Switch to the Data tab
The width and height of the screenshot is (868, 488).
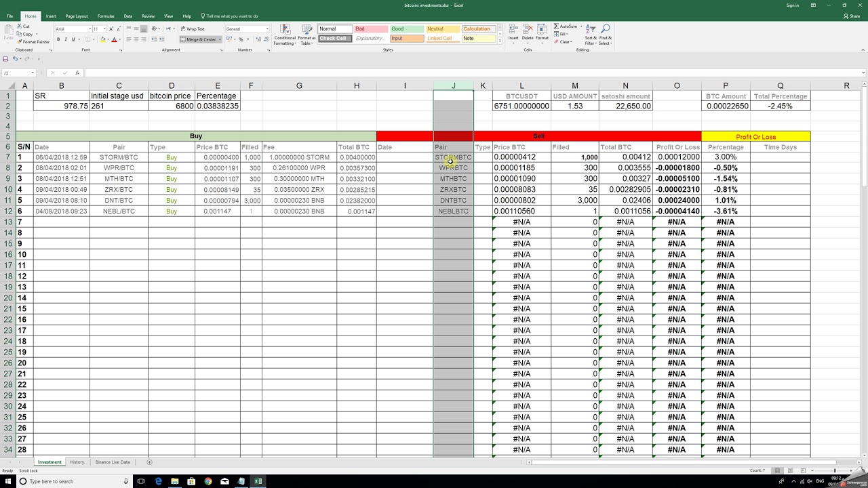(x=128, y=16)
